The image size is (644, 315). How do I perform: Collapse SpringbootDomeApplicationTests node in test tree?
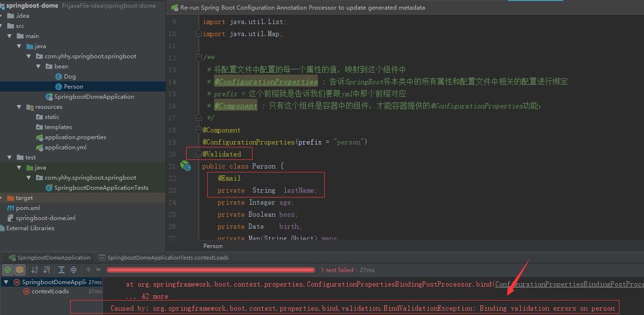coord(6,282)
